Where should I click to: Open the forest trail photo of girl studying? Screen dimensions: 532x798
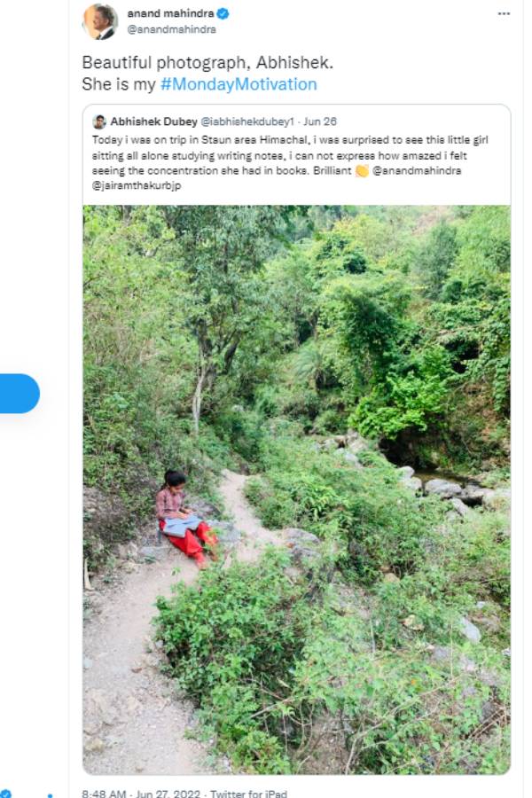click(297, 489)
